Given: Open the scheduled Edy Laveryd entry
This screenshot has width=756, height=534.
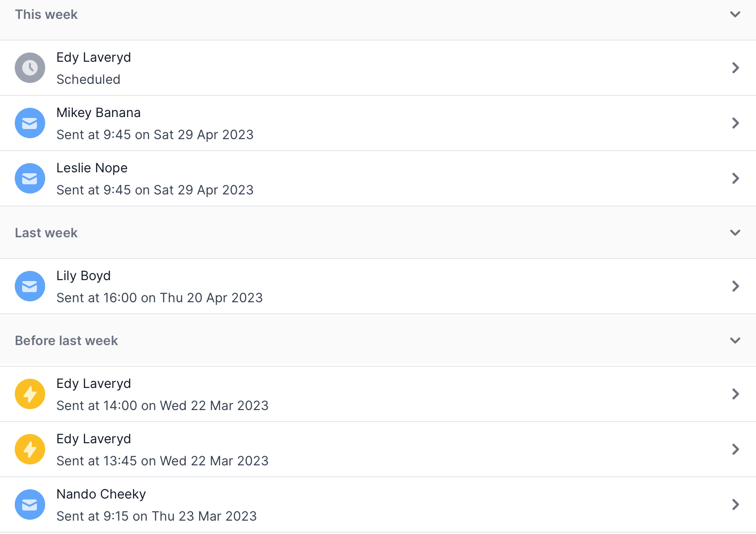Looking at the screenshot, I should click(378, 68).
